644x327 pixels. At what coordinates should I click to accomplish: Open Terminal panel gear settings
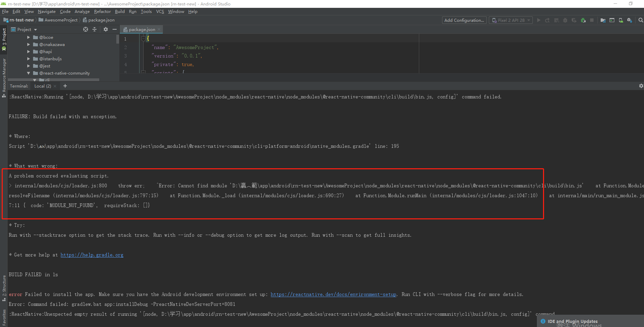click(641, 86)
